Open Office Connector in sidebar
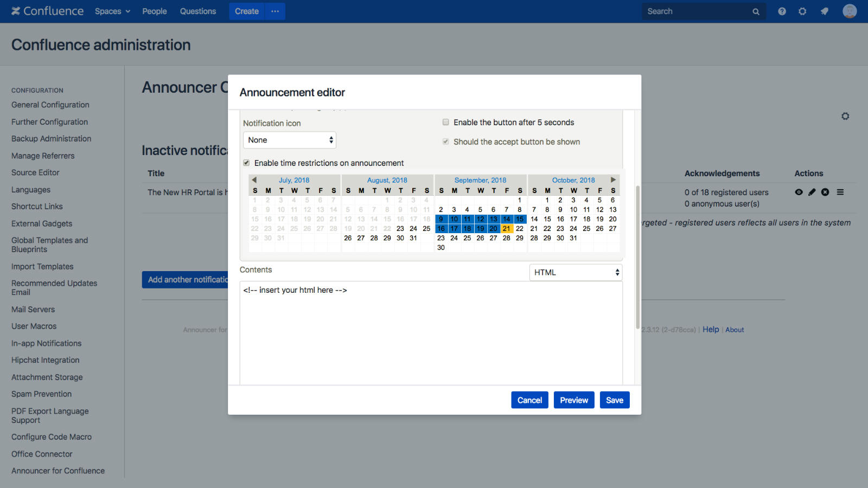The image size is (868, 488). click(x=42, y=454)
